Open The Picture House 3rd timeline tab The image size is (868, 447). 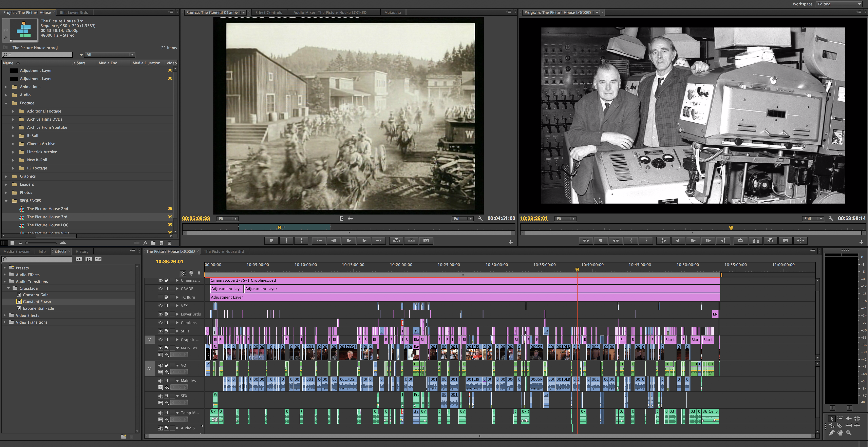[224, 251]
